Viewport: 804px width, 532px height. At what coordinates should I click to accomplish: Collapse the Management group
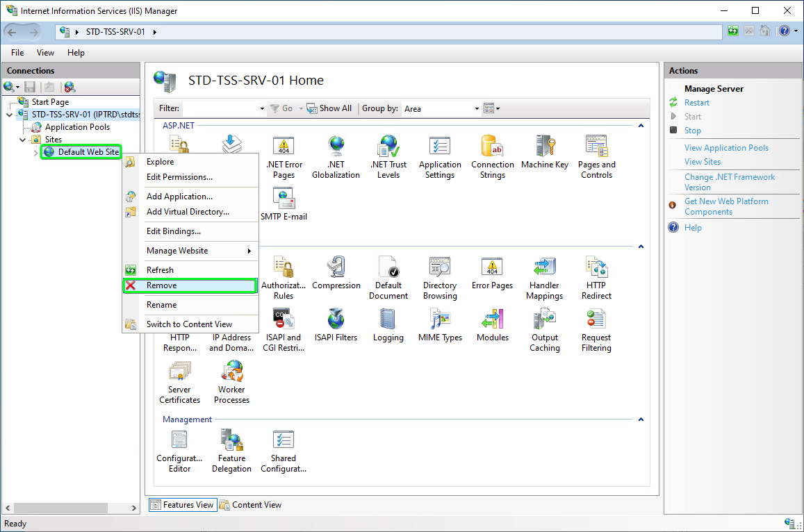click(641, 419)
